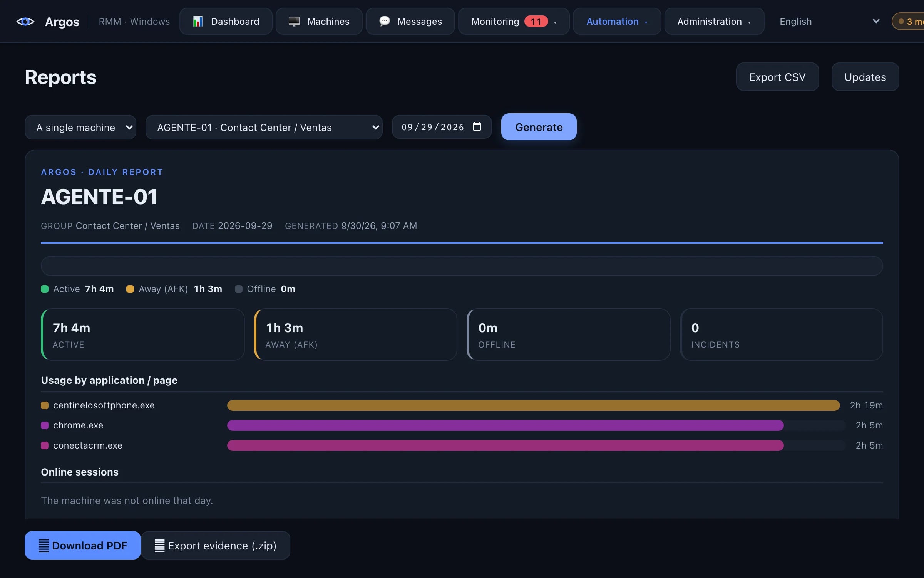Click the Generate button
924x578 pixels.
[539, 127]
